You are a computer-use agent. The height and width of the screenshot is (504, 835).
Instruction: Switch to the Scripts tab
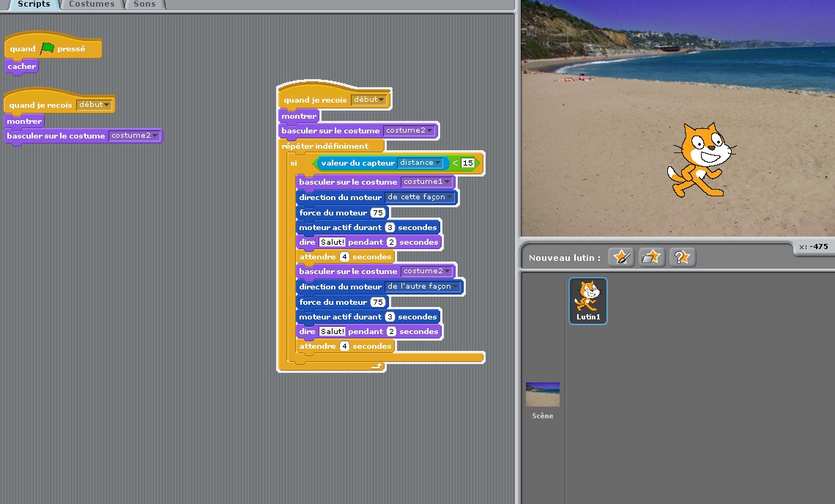point(34,4)
